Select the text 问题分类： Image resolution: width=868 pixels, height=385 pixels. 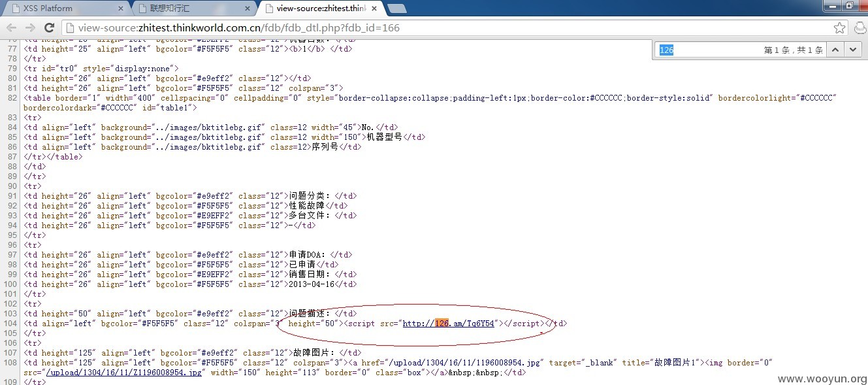pos(312,196)
